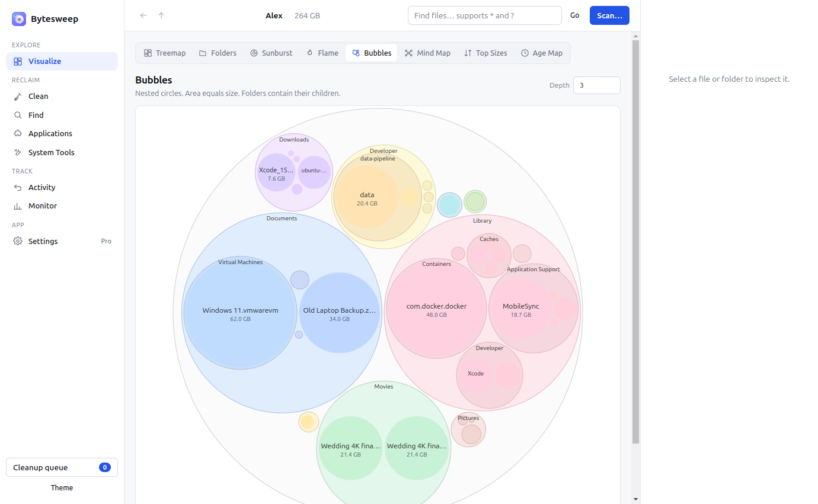The image size is (818, 504).
Task: Open Clean via its broom icon
Action: [x=18, y=96]
